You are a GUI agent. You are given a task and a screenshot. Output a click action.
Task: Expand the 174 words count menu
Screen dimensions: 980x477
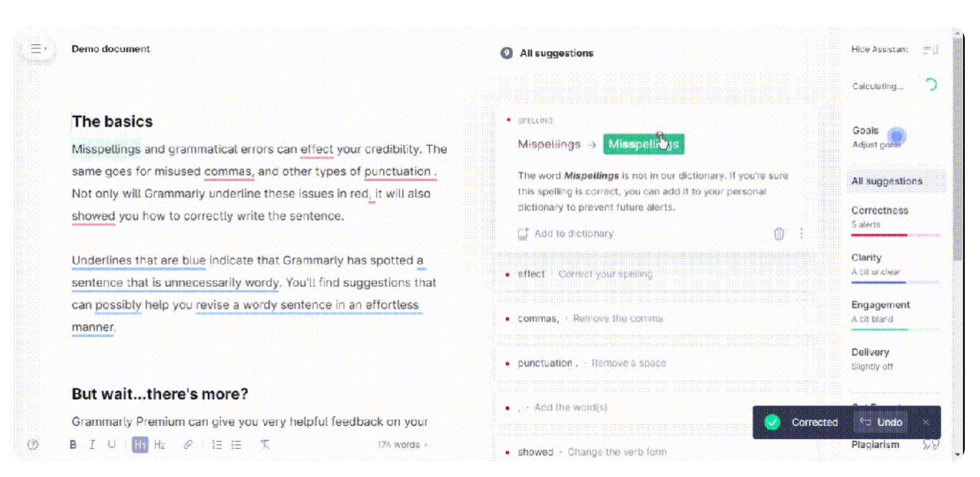(x=403, y=445)
